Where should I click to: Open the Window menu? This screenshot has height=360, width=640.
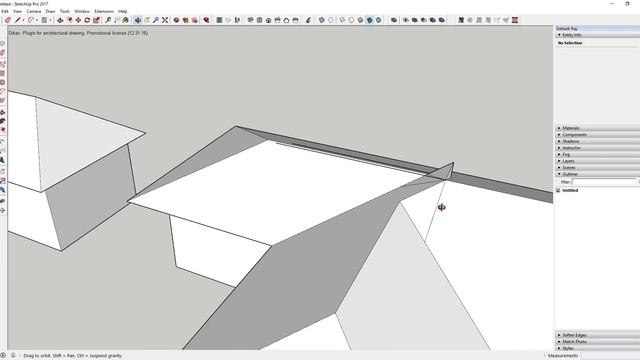pos(82,11)
